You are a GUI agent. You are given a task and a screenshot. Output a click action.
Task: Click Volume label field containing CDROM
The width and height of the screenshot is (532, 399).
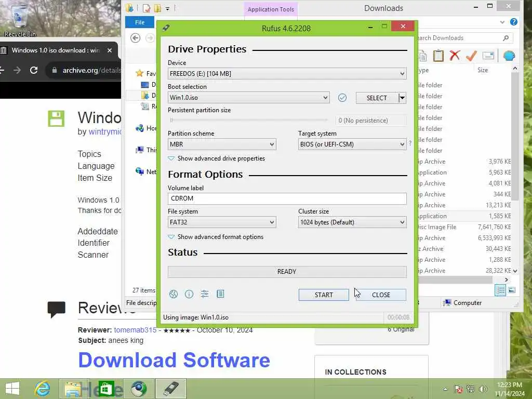tap(287, 198)
